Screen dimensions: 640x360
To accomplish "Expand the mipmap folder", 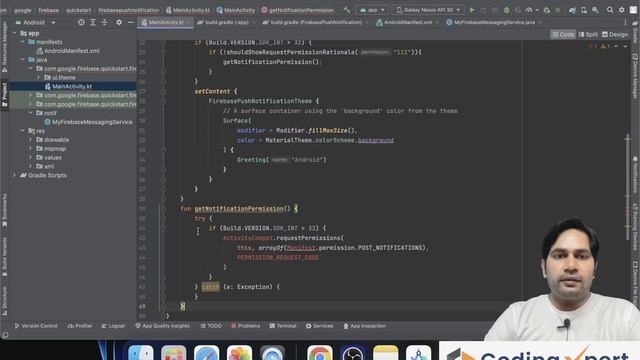I will click(30, 149).
